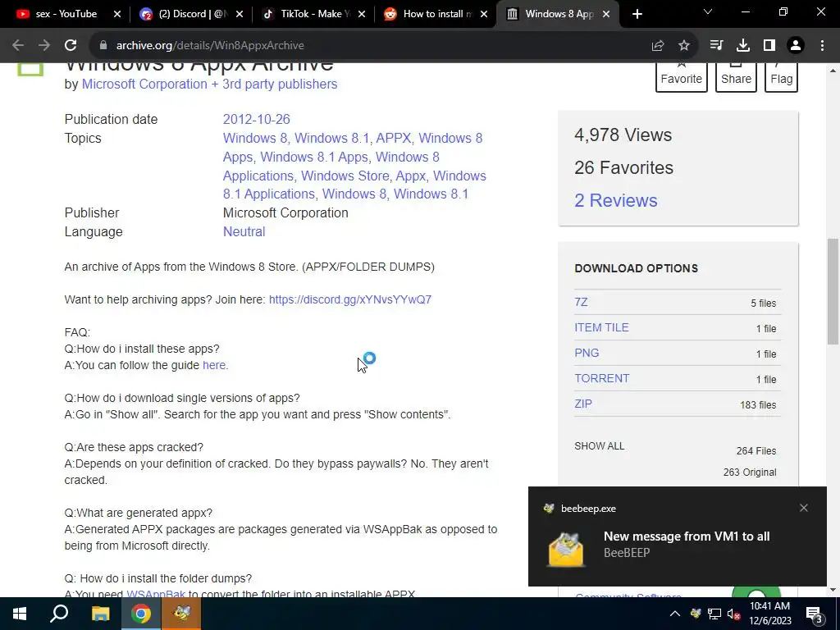This screenshot has height=630, width=840.
Task: Click the '263 Original' text
Action: pyautogui.click(x=750, y=472)
